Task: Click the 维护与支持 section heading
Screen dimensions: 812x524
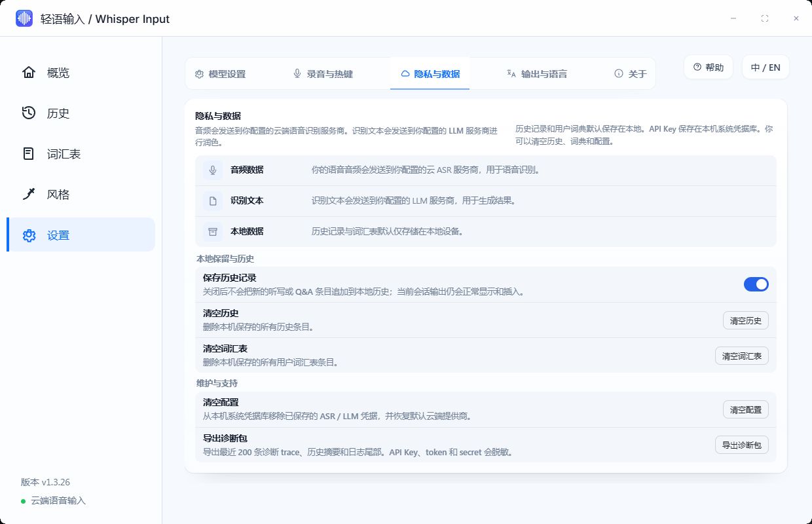Action: pos(217,383)
